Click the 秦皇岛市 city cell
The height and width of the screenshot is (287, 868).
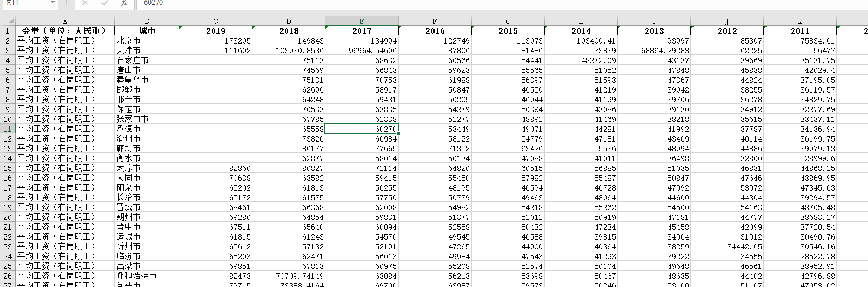147,80
